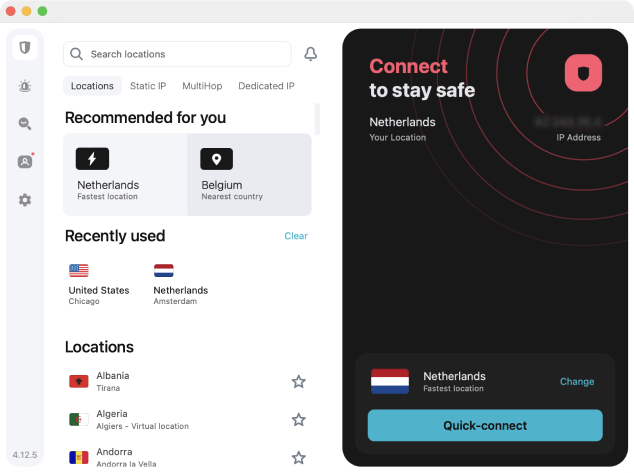Image resolution: width=634 pixels, height=473 pixels.
Task: Open the Dedicated IP tab
Action: point(266,86)
